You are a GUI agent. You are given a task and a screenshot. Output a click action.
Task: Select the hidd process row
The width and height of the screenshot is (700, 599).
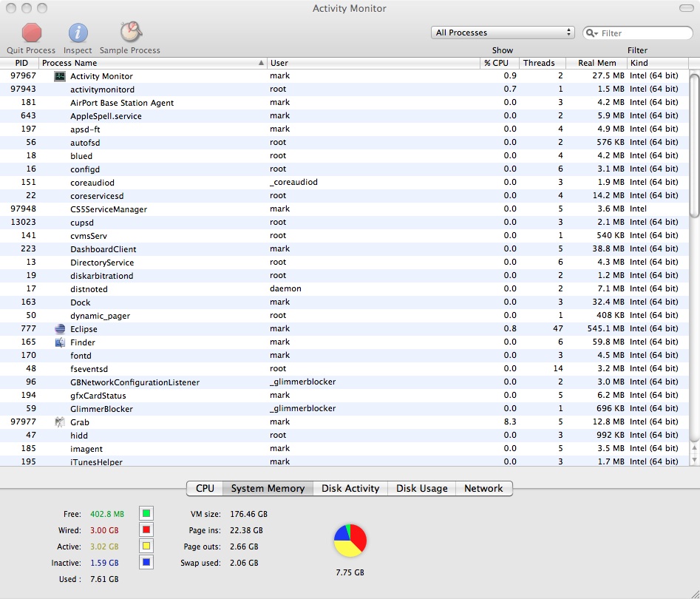click(344, 436)
